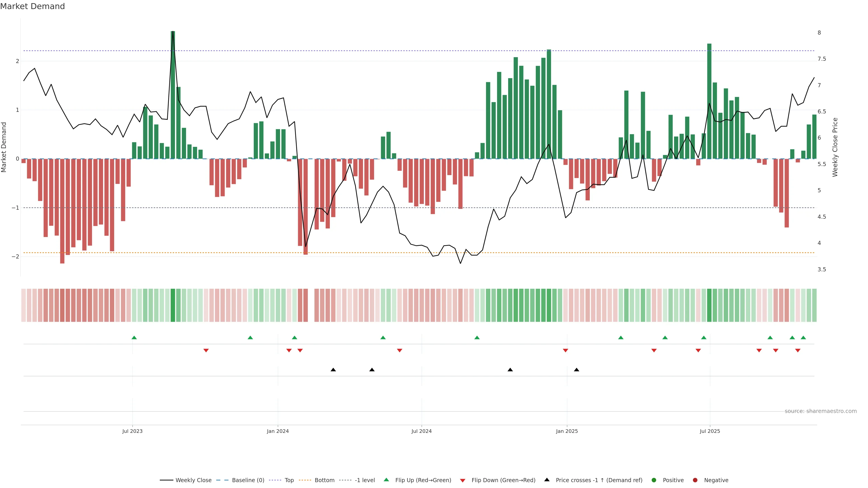Toggle the -1 level legend entry
The height and width of the screenshot is (488, 868).
(x=365, y=480)
